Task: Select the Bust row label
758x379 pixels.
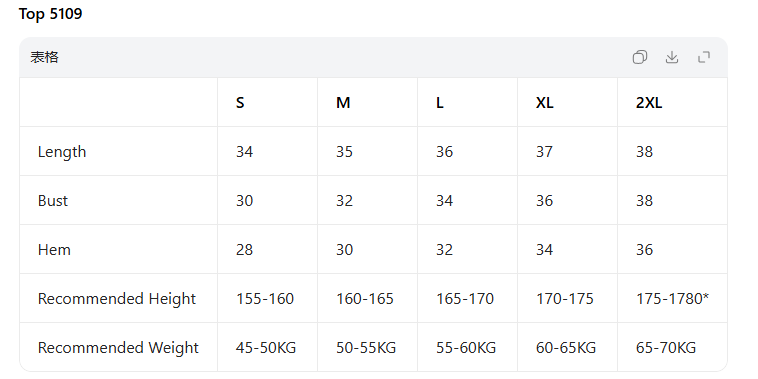Action: pos(53,201)
